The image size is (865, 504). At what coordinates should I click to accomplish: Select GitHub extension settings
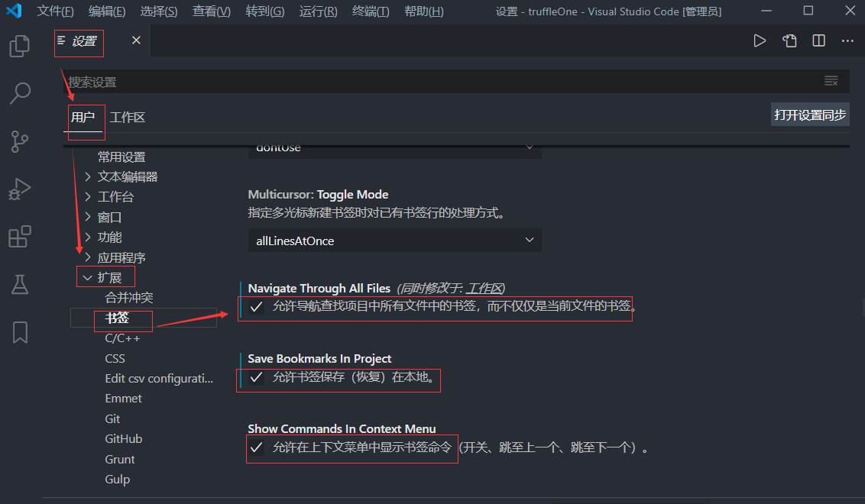point(124,438)
